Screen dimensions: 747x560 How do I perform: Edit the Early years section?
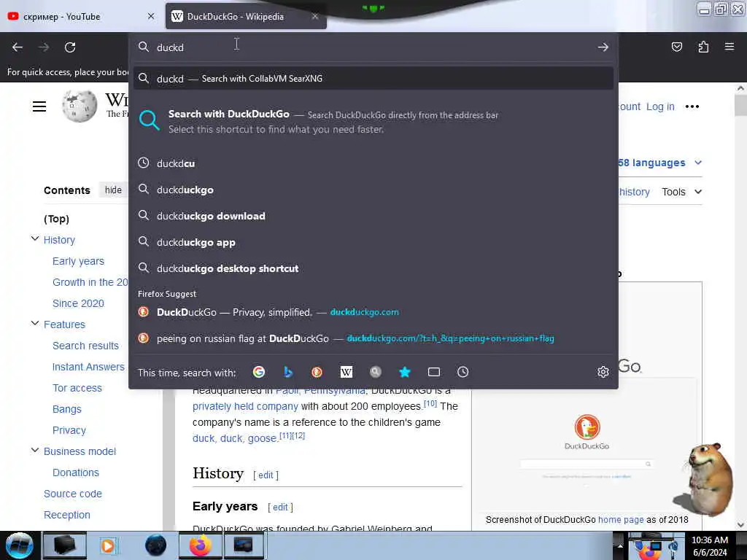click(280, 507)
